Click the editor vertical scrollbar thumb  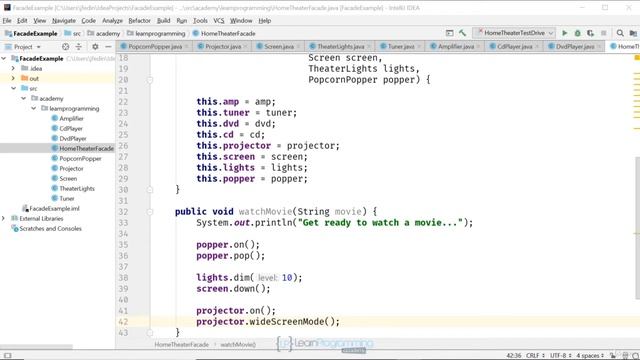638,229
